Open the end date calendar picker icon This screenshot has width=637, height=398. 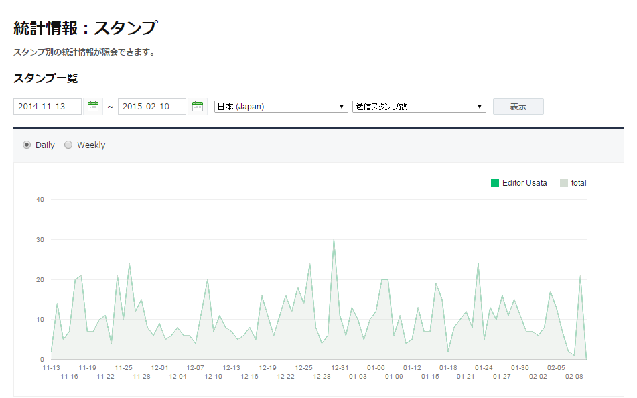coord(197,106)
